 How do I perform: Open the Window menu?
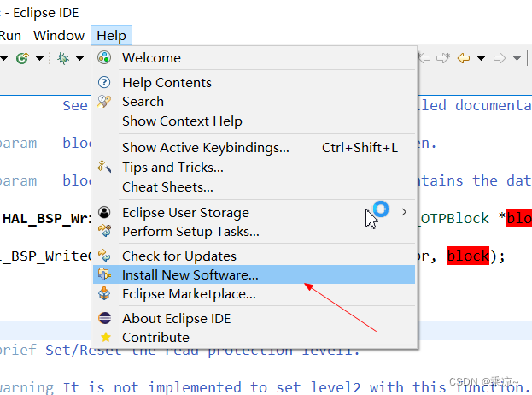(x=59, y=35)
